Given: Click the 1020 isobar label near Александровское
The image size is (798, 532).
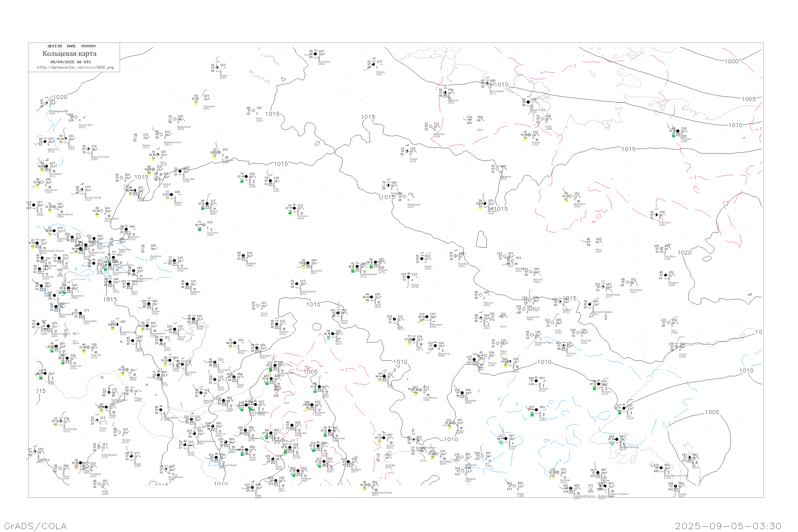Looking at the screenshot, I should click(x=60, y=97).
